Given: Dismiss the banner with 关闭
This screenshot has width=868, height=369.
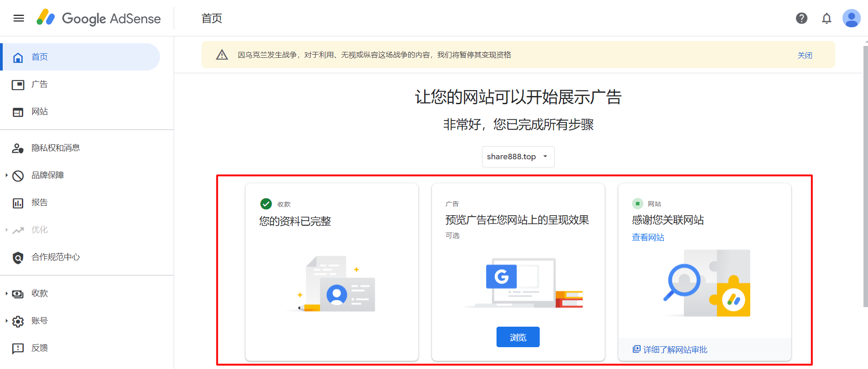Looking at the screenshot, I should point(805,55).
